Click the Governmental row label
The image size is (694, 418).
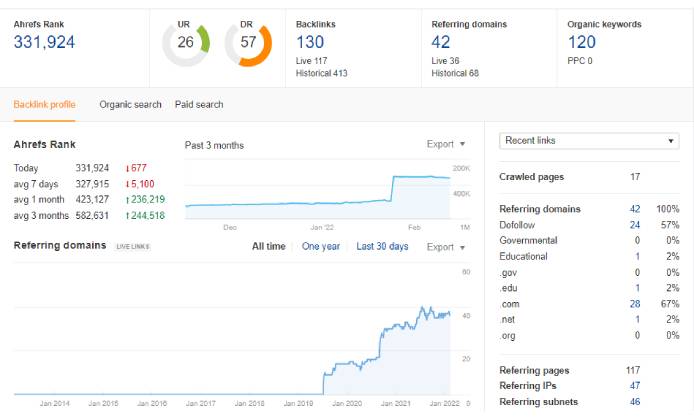[528, 240]
